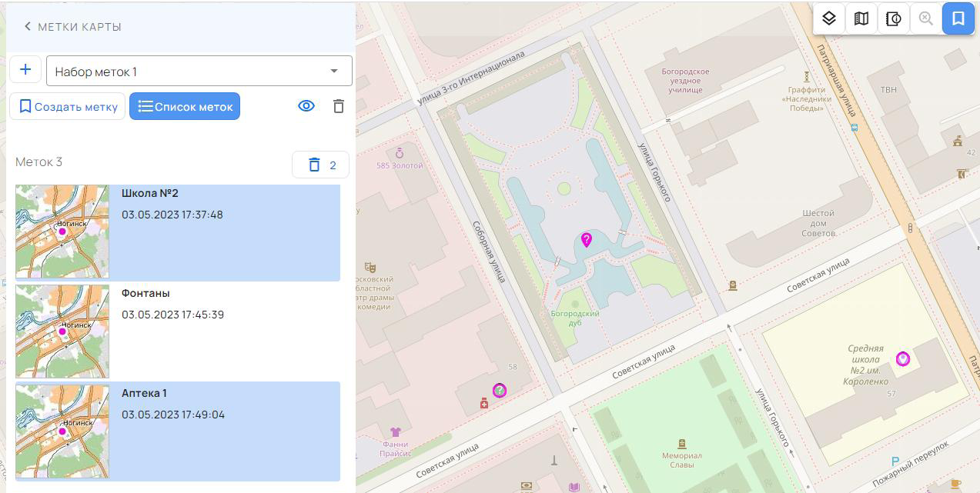Click the magnifier with X icon

coord(926,18)
